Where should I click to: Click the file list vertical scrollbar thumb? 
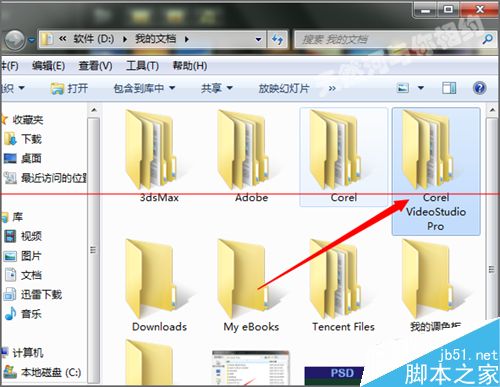(x=492, y=269)
